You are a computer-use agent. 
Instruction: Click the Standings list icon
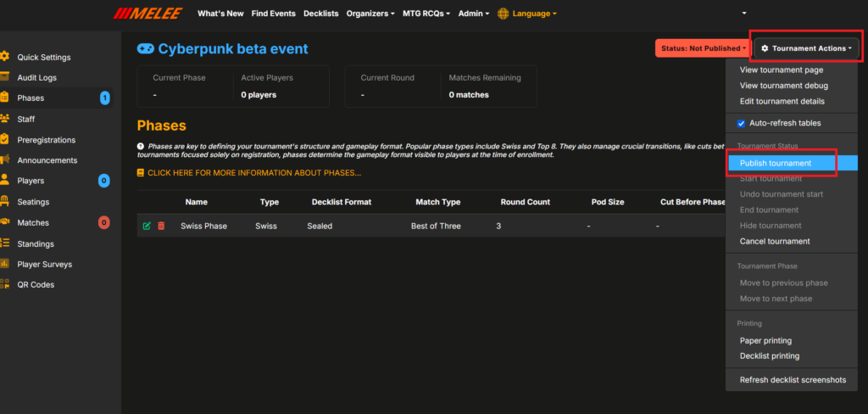click(4, 243)
